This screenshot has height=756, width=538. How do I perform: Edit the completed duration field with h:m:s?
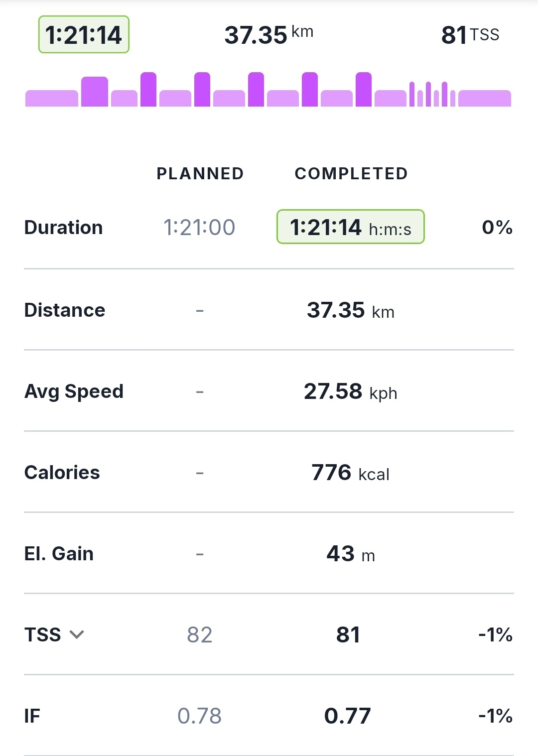[x=350, y=227]
